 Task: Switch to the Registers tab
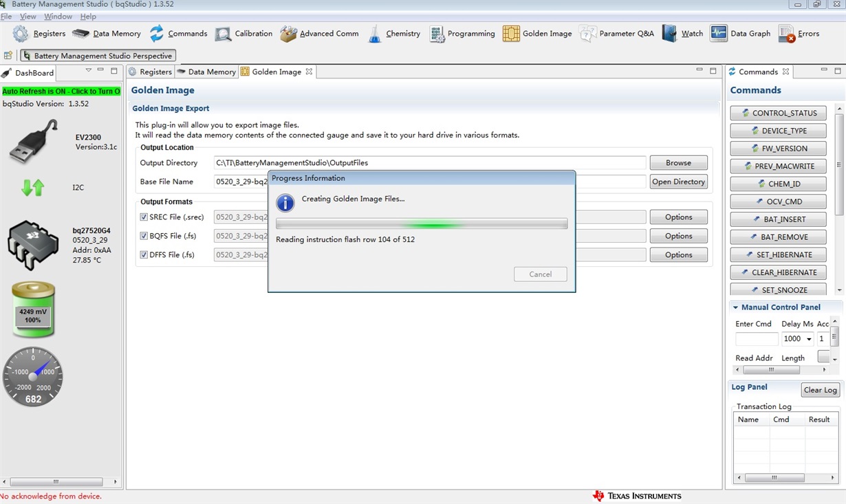tap(150, 72)
